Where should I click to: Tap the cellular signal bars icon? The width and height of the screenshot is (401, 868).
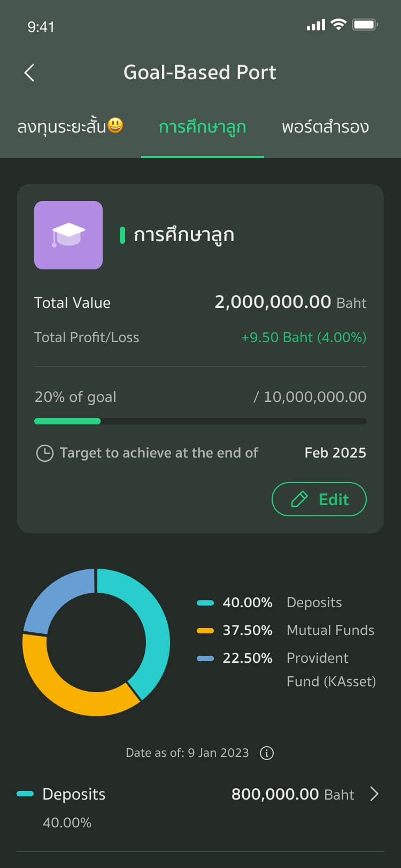click(x=315, y=25)
